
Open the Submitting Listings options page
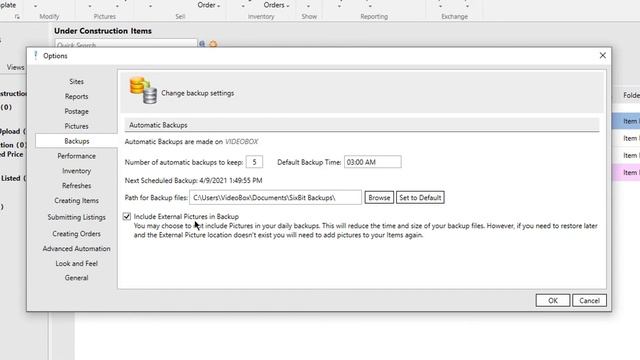click(76, 217)
